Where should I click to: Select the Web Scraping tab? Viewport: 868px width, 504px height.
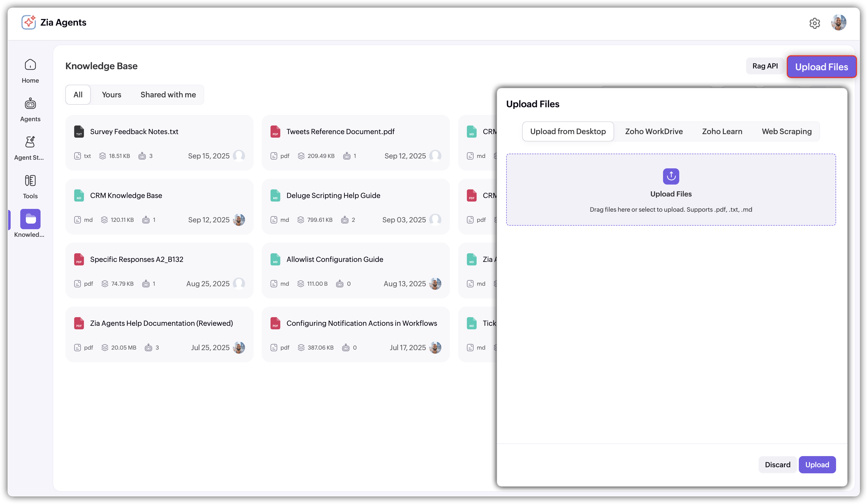[x=786, y=131]
